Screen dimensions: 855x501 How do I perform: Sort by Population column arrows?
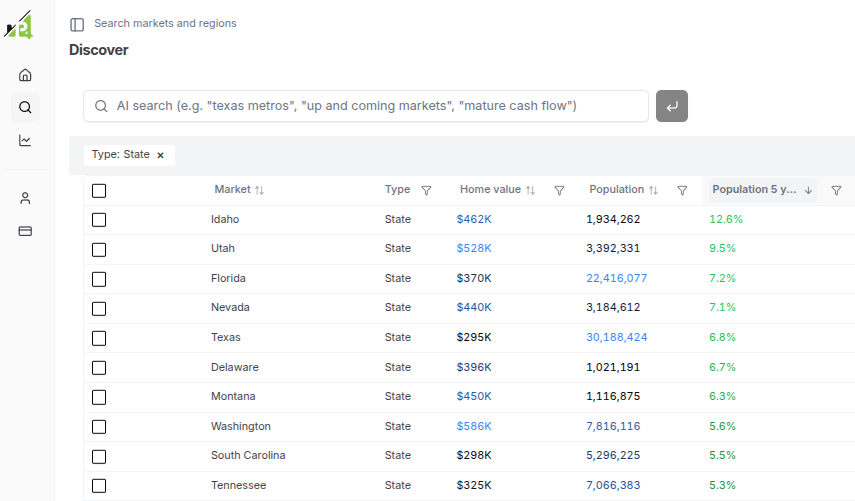point(653,190)
